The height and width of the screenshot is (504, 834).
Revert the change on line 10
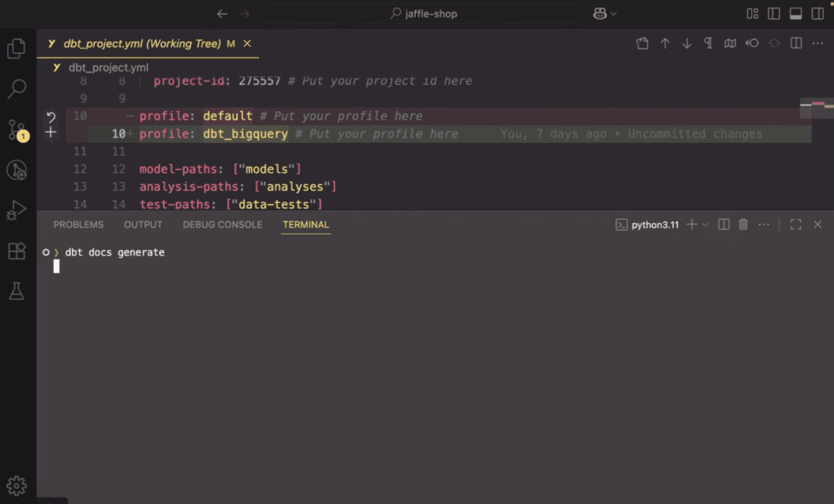coord(51,117)
